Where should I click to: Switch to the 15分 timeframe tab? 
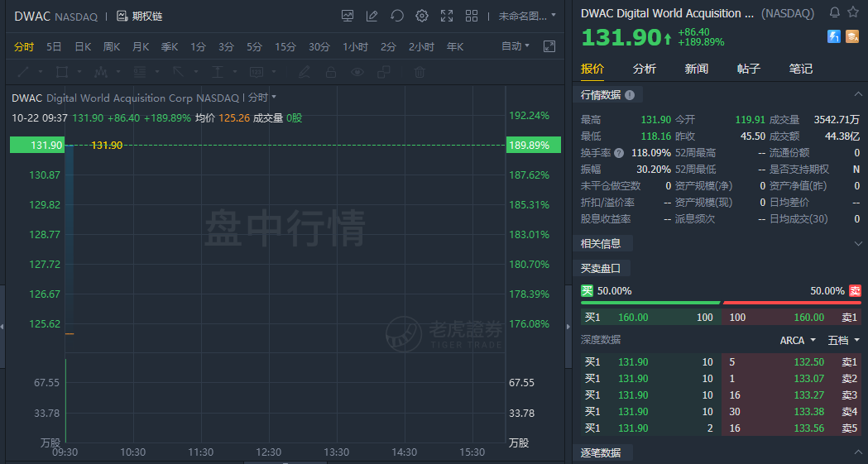285,47
